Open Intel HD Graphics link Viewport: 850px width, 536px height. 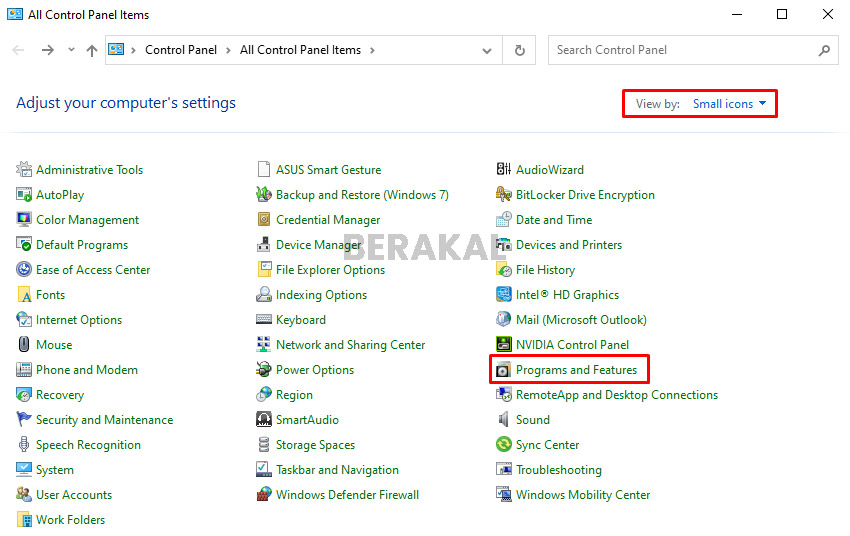(567, 294)
